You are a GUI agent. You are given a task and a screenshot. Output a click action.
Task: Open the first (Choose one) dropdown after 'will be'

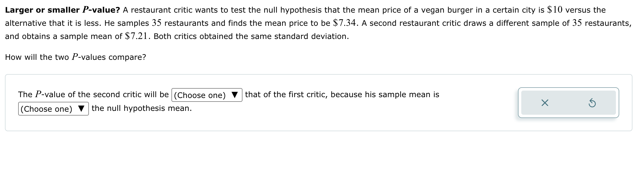[x=206, y=95]
